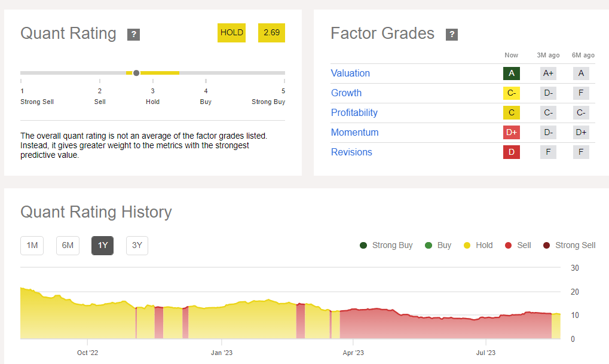The image size is (609, 364).
Task: Open the Profitability factor link
Action: coord(354,112)
